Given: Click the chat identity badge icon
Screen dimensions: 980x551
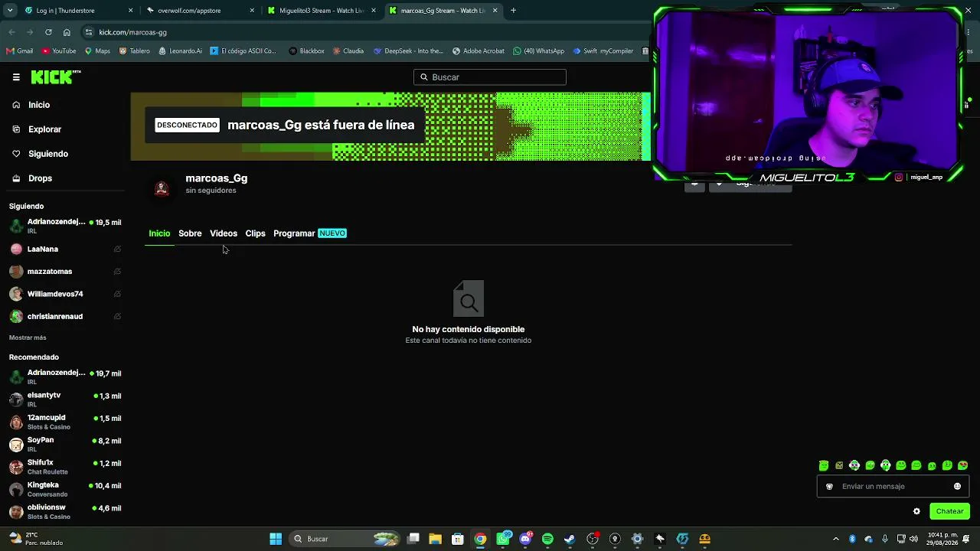Looking at the screenshot, I should tap(829, 487).
